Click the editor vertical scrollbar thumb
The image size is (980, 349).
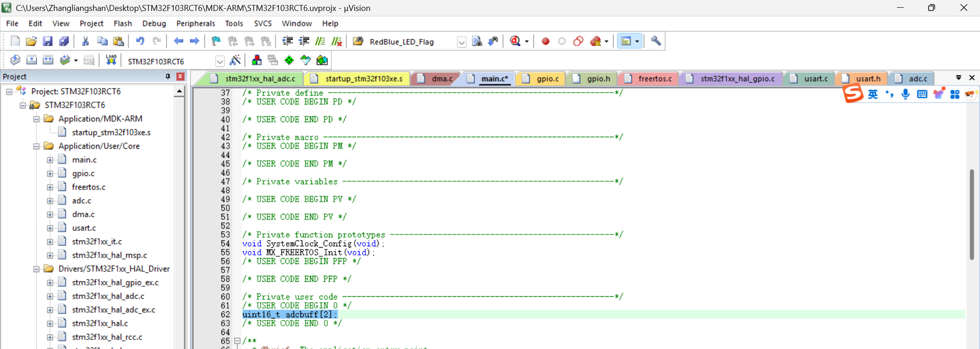(972, 214)
